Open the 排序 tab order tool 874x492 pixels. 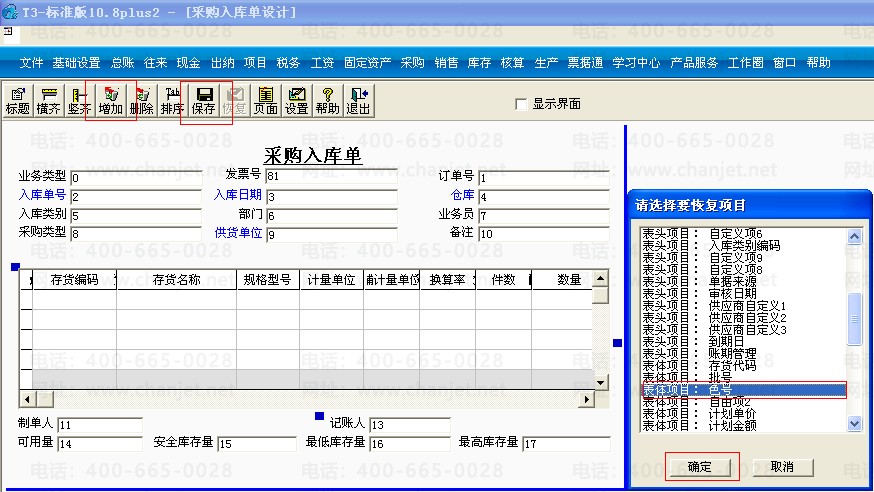(x=172, y=101)
